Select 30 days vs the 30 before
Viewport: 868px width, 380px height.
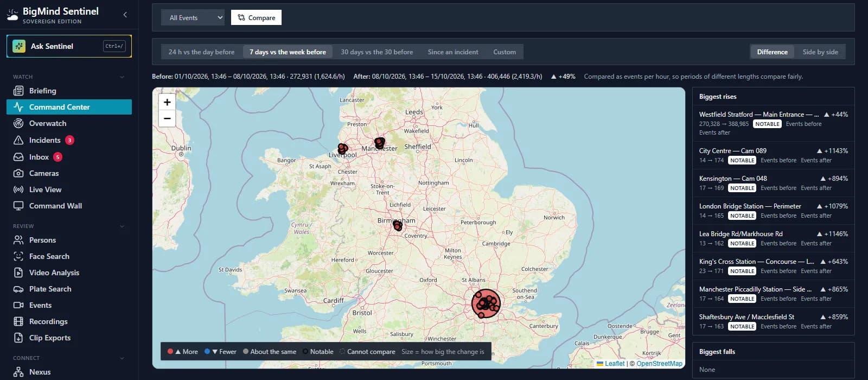point(376,52)
